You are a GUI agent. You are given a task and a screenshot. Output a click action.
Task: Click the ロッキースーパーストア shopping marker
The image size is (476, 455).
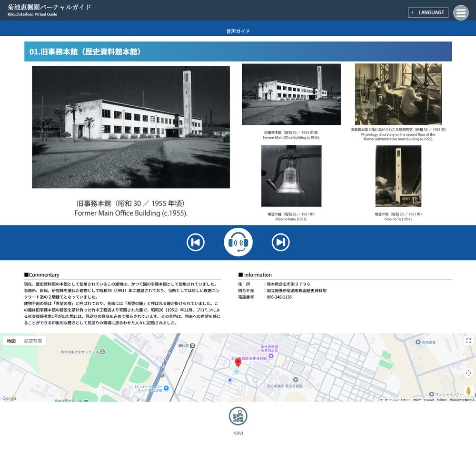(166, 388)
